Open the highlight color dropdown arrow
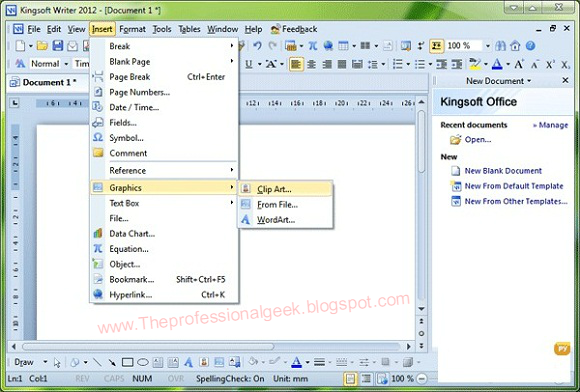This screenshot has height=392, width=580. pos(486,64)
